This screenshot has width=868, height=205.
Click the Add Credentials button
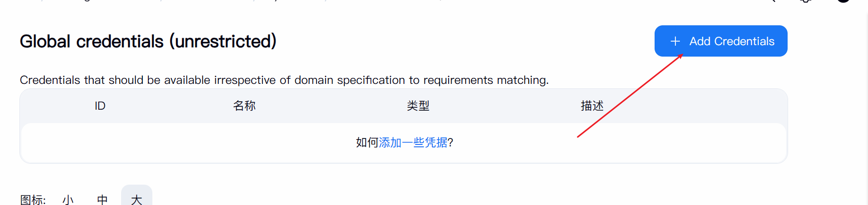[721, 41]
